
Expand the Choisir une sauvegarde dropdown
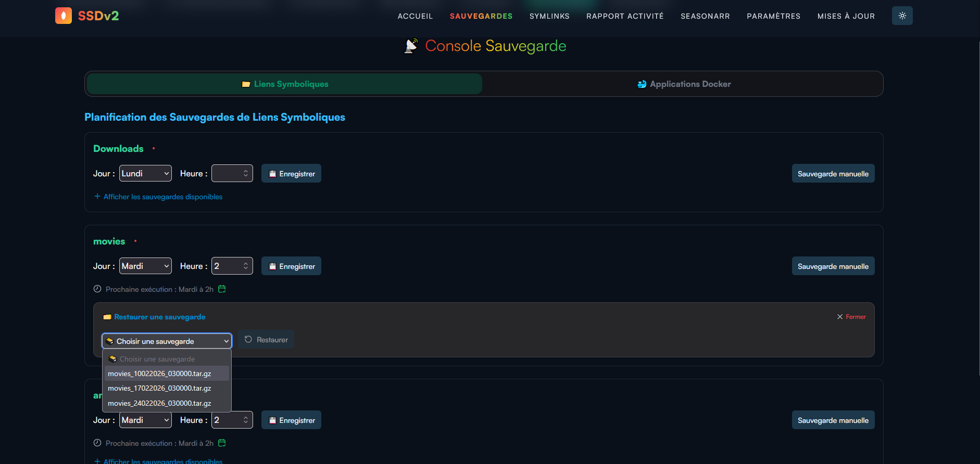167,341
